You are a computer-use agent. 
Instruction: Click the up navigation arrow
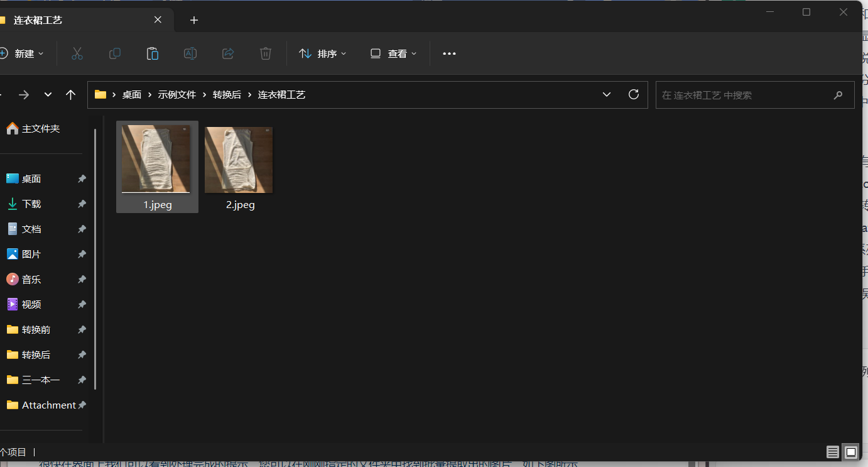click(x=70, y=94)
